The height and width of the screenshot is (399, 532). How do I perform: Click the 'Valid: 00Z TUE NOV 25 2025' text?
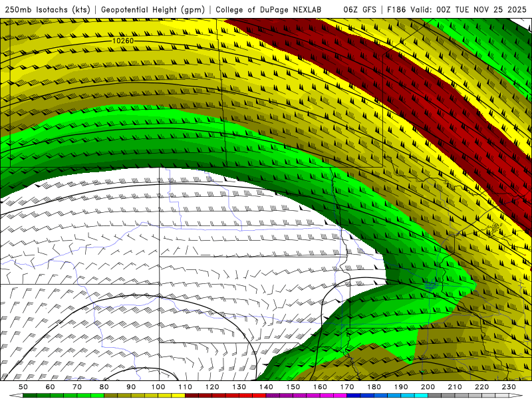coord(468,10)
